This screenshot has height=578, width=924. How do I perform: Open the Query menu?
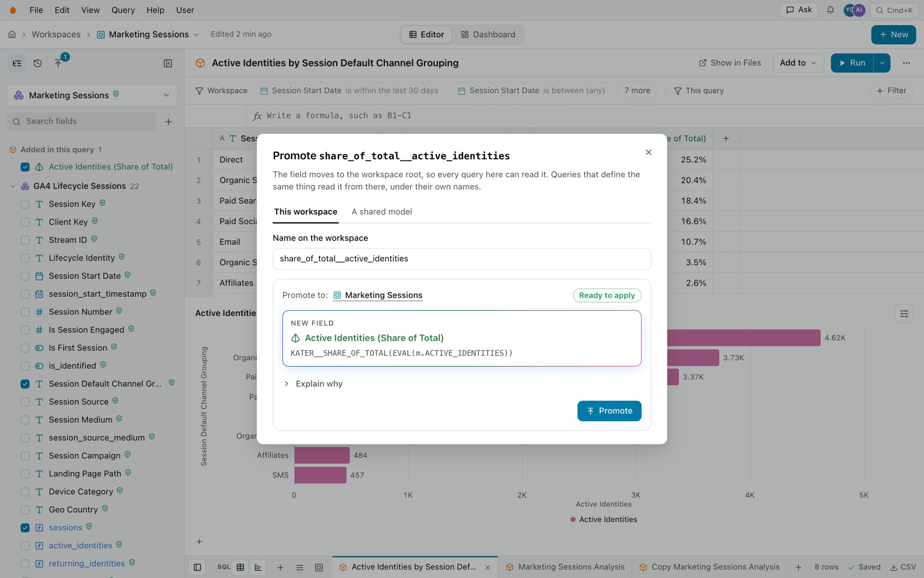tap(123, 10)
